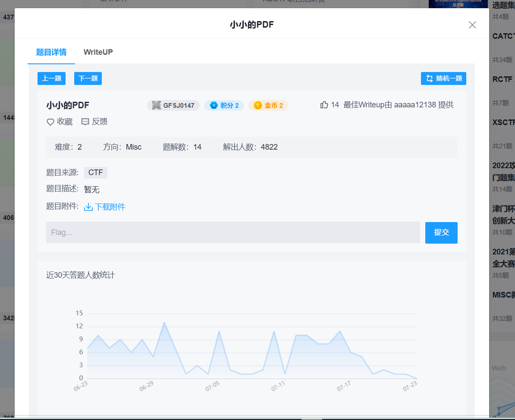Select RCTF in the right sidebar
Viewport: 515px width, 420px height.
click(503, 79)
